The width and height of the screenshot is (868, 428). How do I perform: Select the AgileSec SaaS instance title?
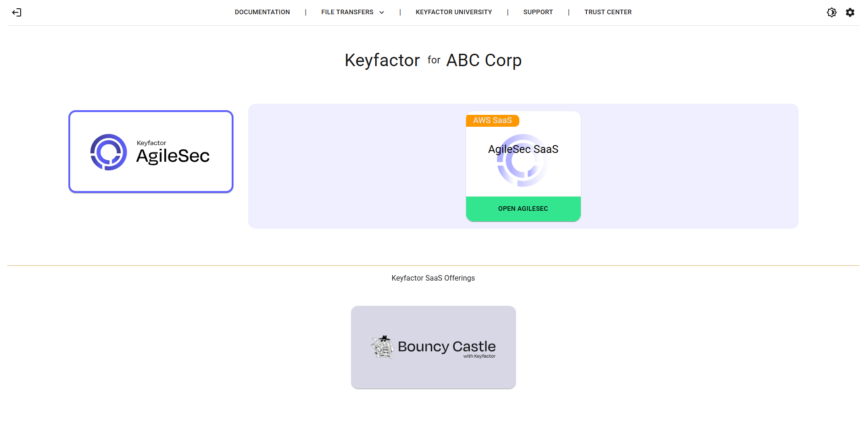tap(523, 149)
